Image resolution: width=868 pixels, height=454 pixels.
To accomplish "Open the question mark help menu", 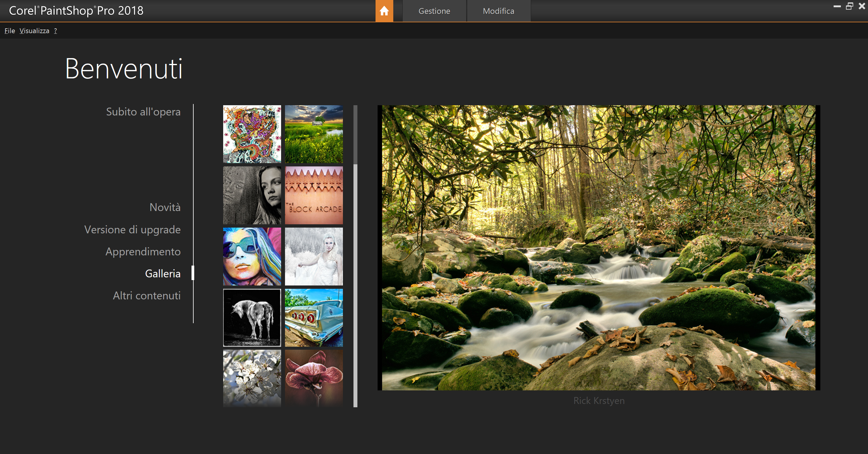I will 55,31.
